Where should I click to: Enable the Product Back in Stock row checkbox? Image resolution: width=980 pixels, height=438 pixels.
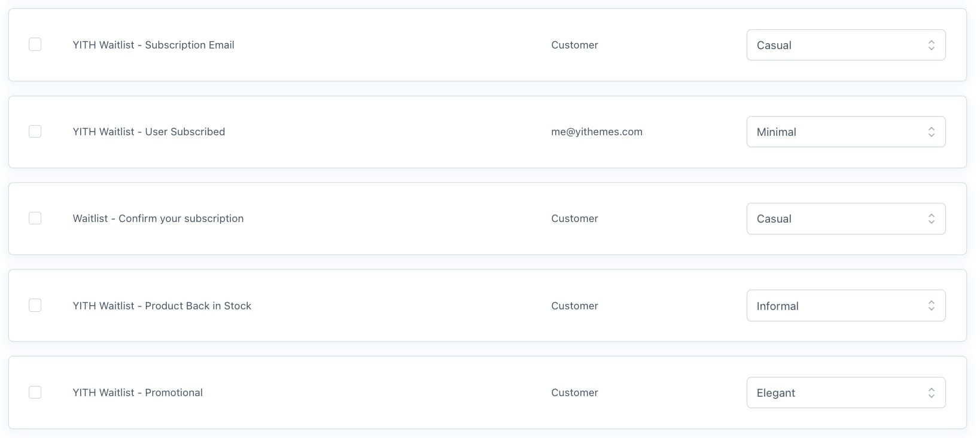35,306
